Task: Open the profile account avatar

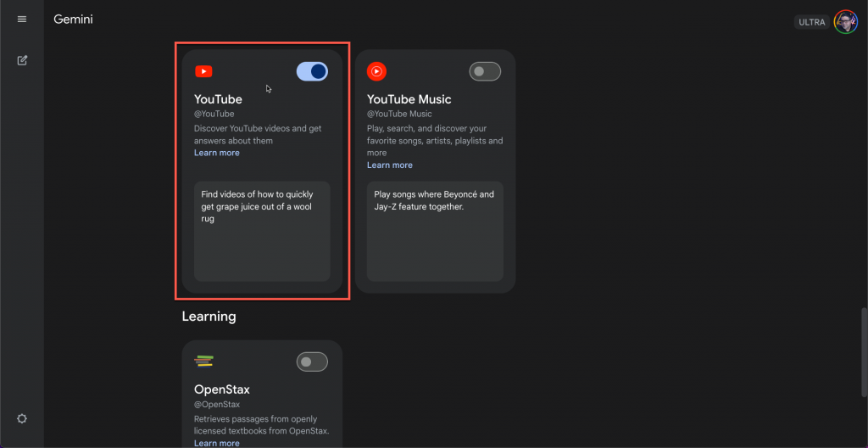Action: point(846,22)
